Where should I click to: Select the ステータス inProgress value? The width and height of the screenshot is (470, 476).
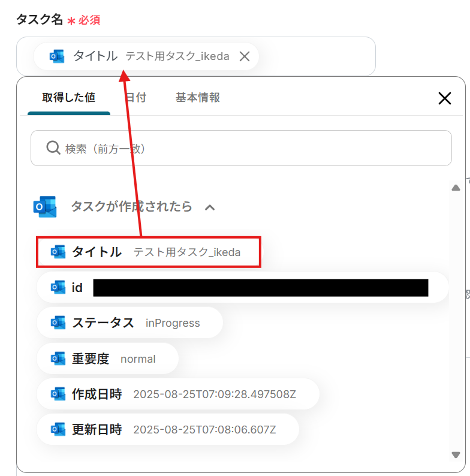[x=129, y=323]
